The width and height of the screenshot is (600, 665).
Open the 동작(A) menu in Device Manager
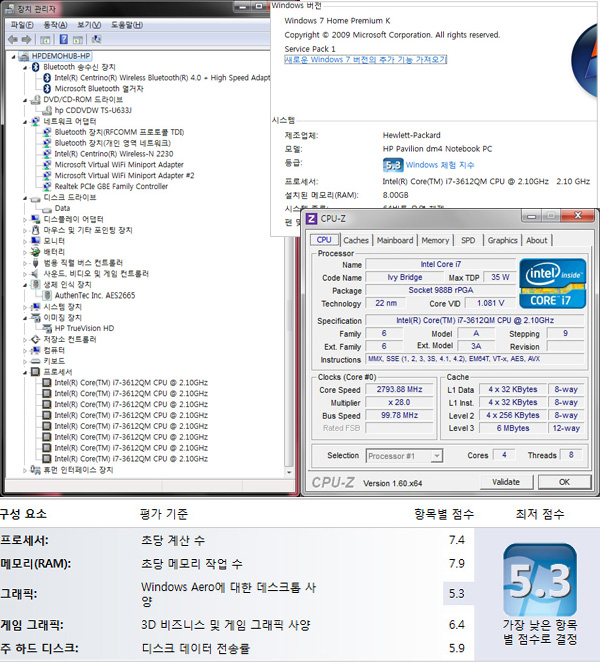(56, 24)
